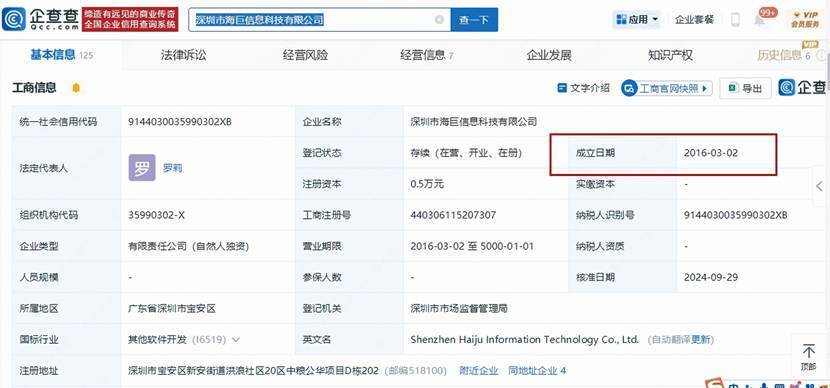Screen dimensions: 830x388
Task: Switch to the 法律诉讼 tab
Action: tap(183, 55)
